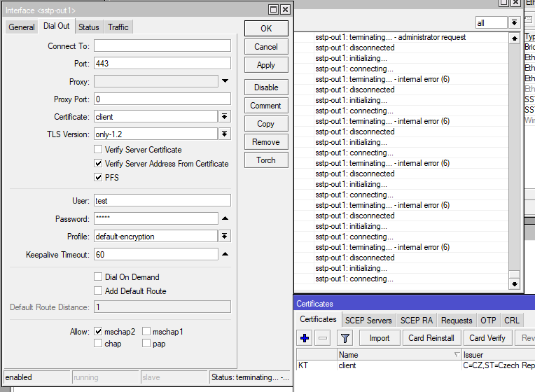Open the log filter 'all' dropdown
The height and width of the screenshot is (392, 535).
[x=514, y=23]
